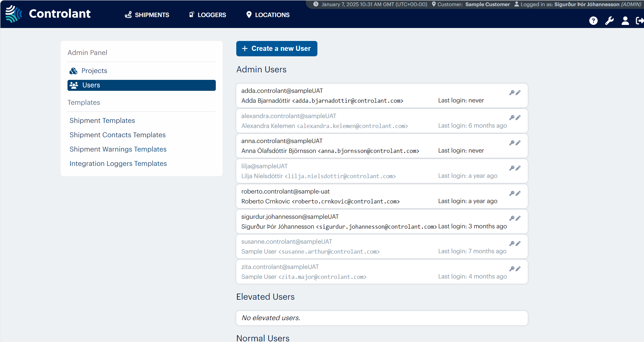Click the key icon for adda.controlant@sampleUAT
The width and height of the screenshot is (644, 342).
tap(512, 92)
